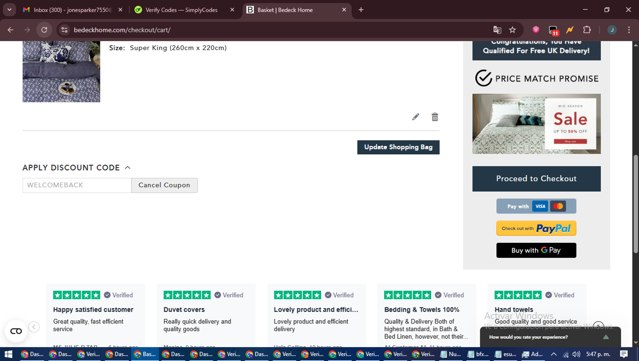Open the Duvet covers review card
Screen dimensions: 639x361
click(206, 316)
